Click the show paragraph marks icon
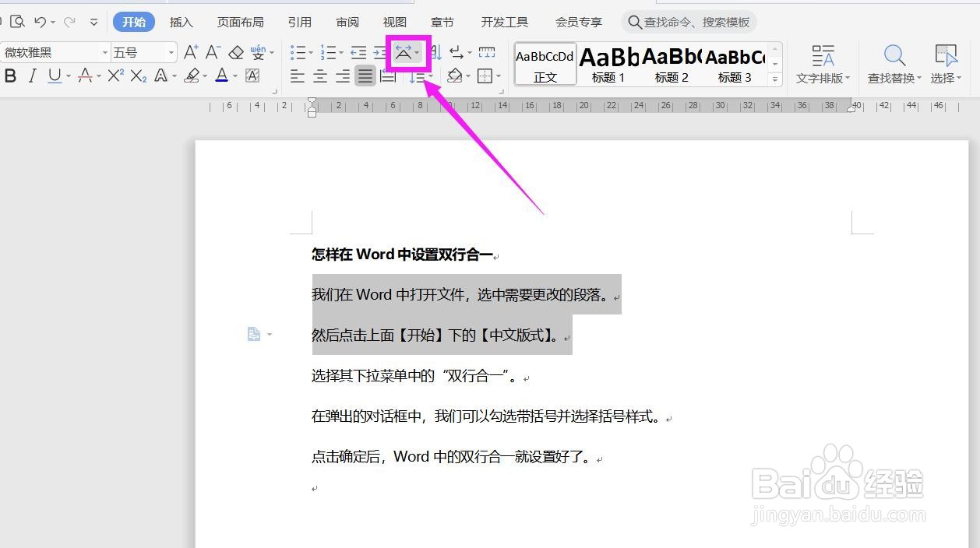 [x=457, y=52]
